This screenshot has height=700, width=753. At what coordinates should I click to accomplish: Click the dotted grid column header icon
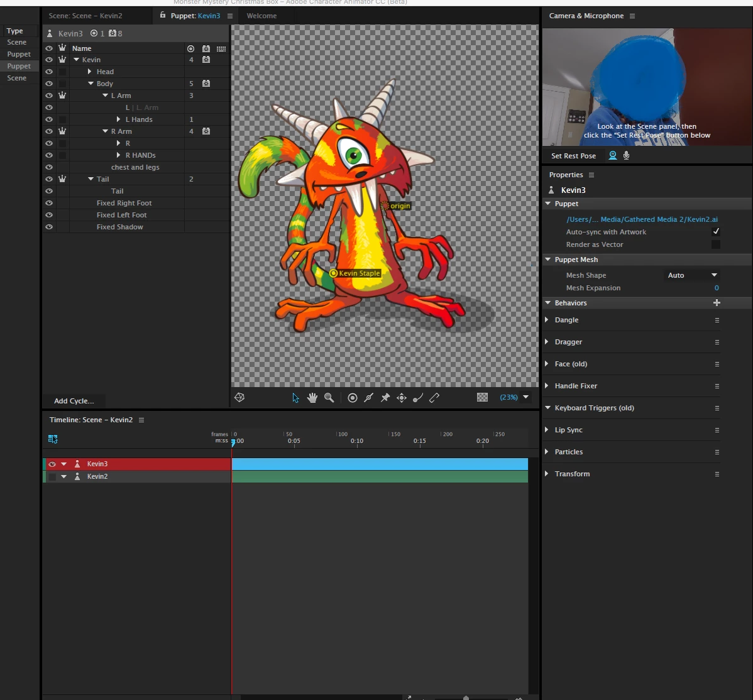coord(221,48)
